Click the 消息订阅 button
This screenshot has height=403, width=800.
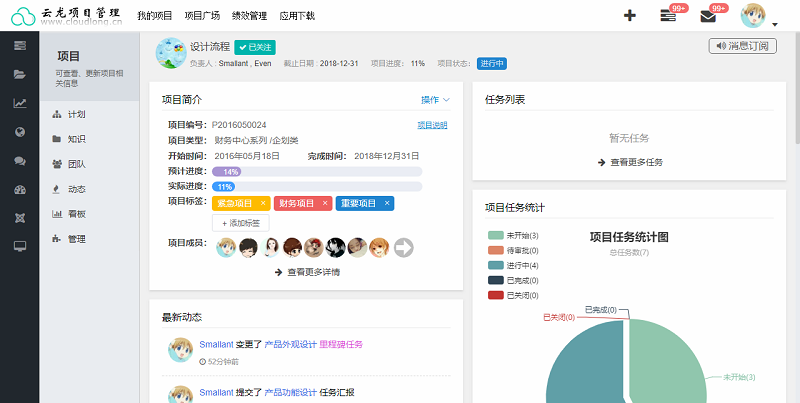[x=743, y=46]
